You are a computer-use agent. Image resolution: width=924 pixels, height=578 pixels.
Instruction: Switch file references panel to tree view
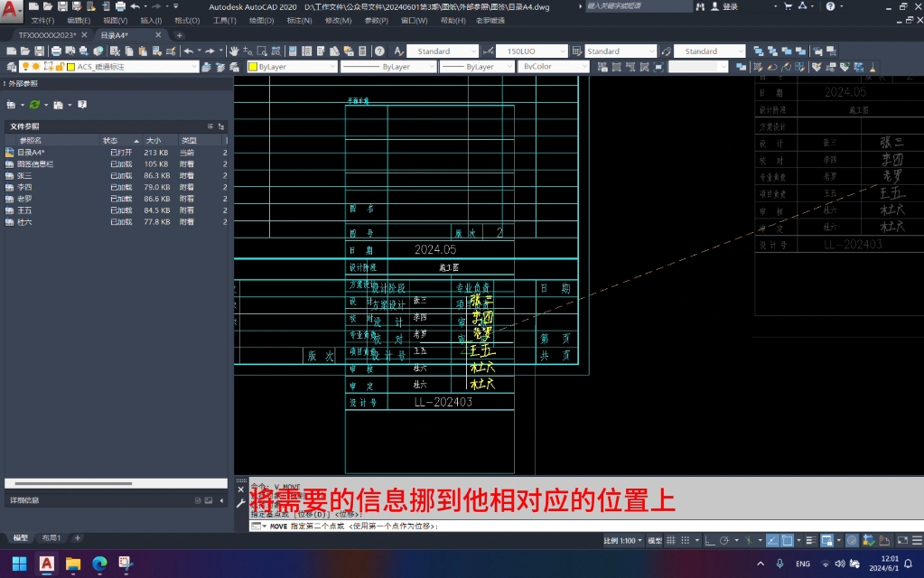point(220,126)
